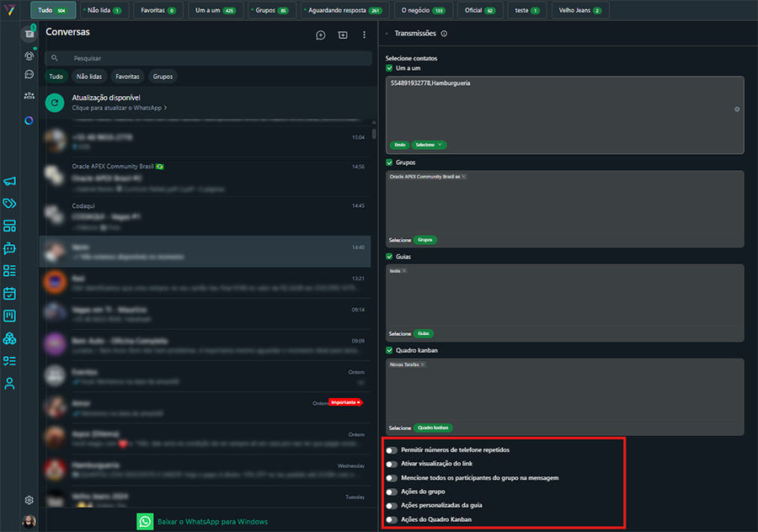Expand the green 'Selecione' dropdown in Um a um
The width and height of the screenshot is (758, 532).
[x=429, y=145]
